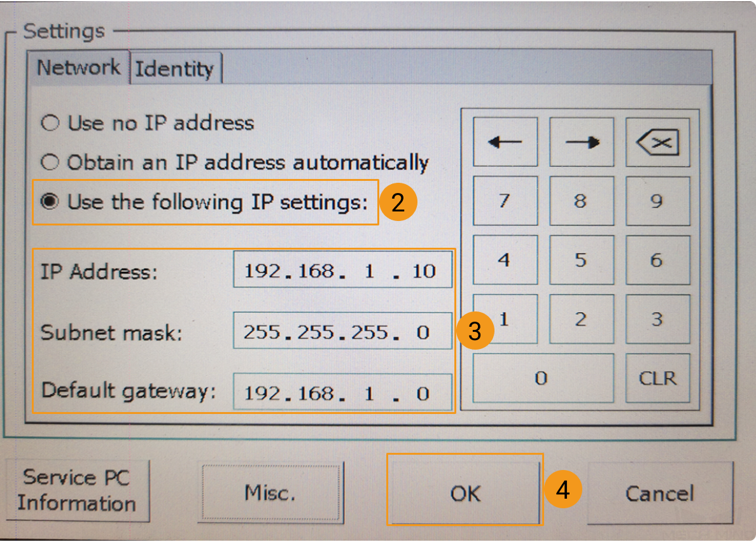Click the backspace delete key
Screen dimensions: 756x542
point(657,142)
